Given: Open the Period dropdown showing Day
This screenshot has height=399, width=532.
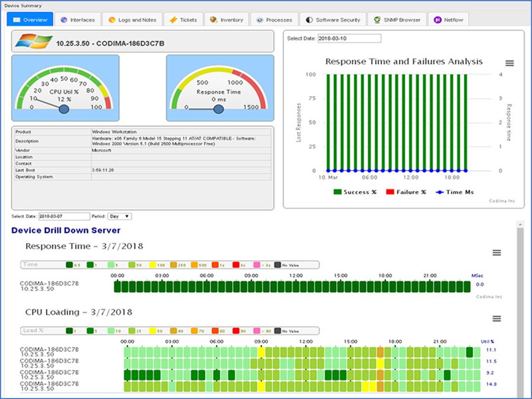Looking at the screenshot, I should (119, 217).
